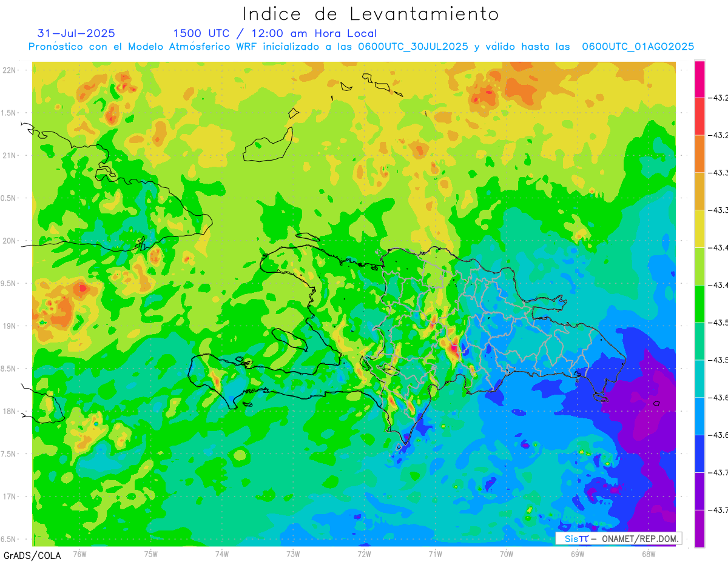Click the "21N" latitude label
This screenshot has width=728, height=562.
pyautogui.click(x=10, y=155)
